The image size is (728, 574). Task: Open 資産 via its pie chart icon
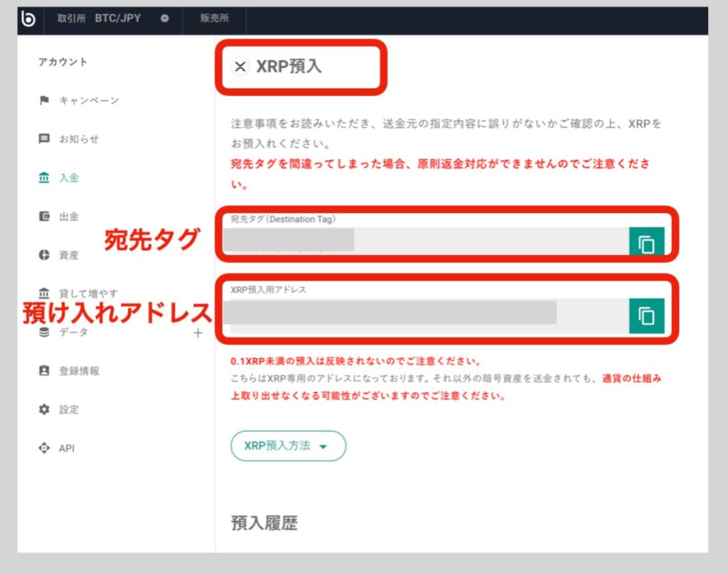pos(44,254)
